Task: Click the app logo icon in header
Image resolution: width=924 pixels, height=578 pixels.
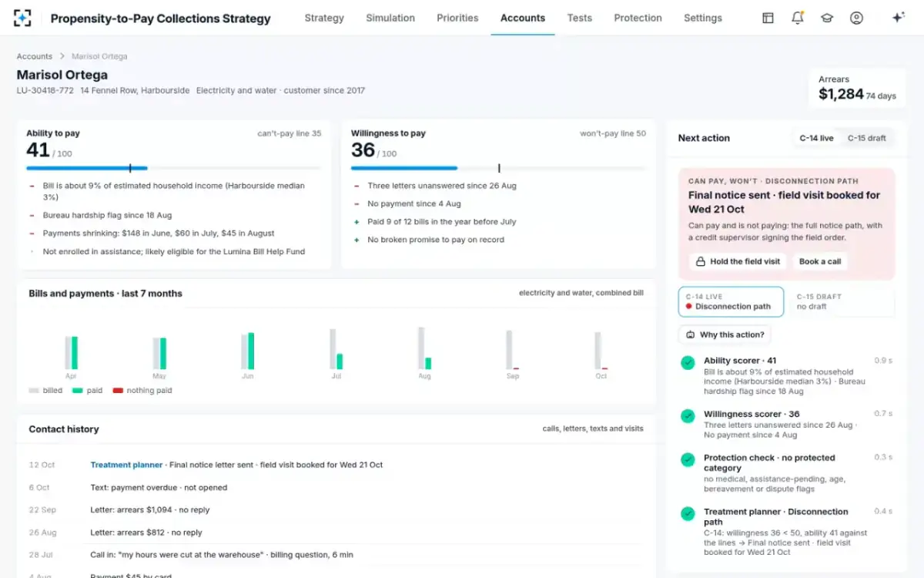Action: 22,18
